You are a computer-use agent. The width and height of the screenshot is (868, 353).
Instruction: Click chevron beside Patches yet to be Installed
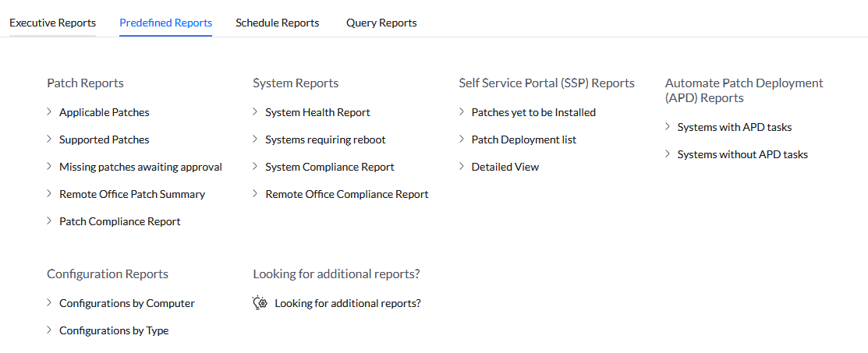point(462,111)
